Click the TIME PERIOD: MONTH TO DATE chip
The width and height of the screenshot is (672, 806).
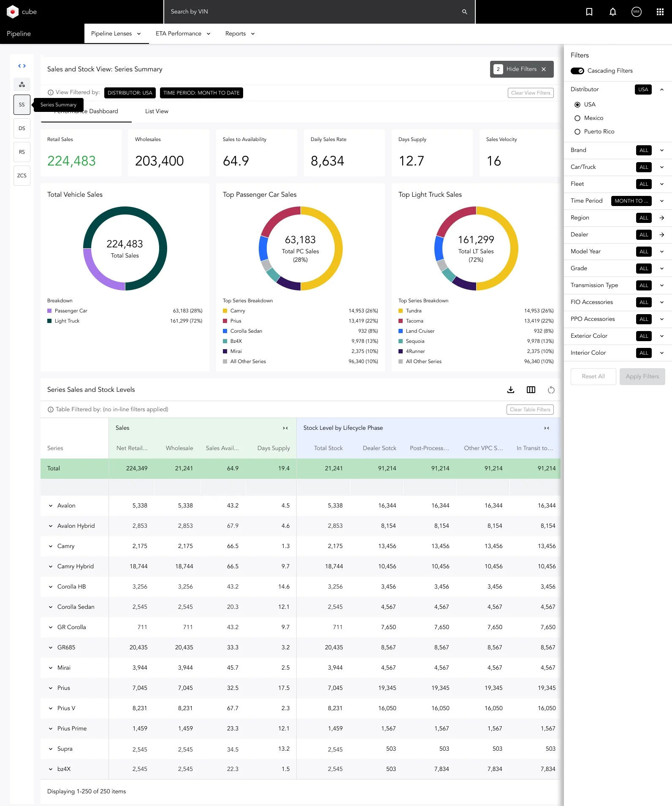[201, 93]
